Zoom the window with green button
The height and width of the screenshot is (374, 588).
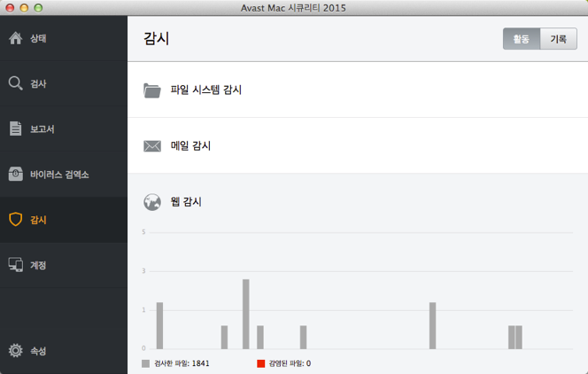[38, 8]
